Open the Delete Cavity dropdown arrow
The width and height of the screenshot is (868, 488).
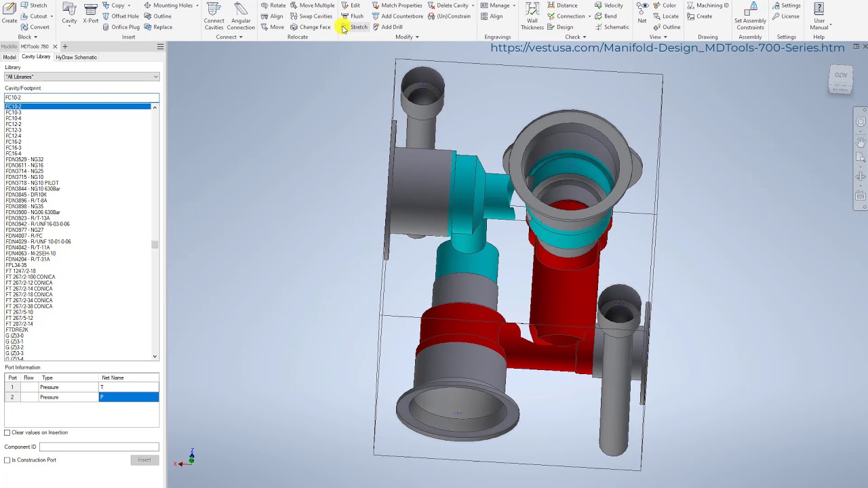[472, 5]
